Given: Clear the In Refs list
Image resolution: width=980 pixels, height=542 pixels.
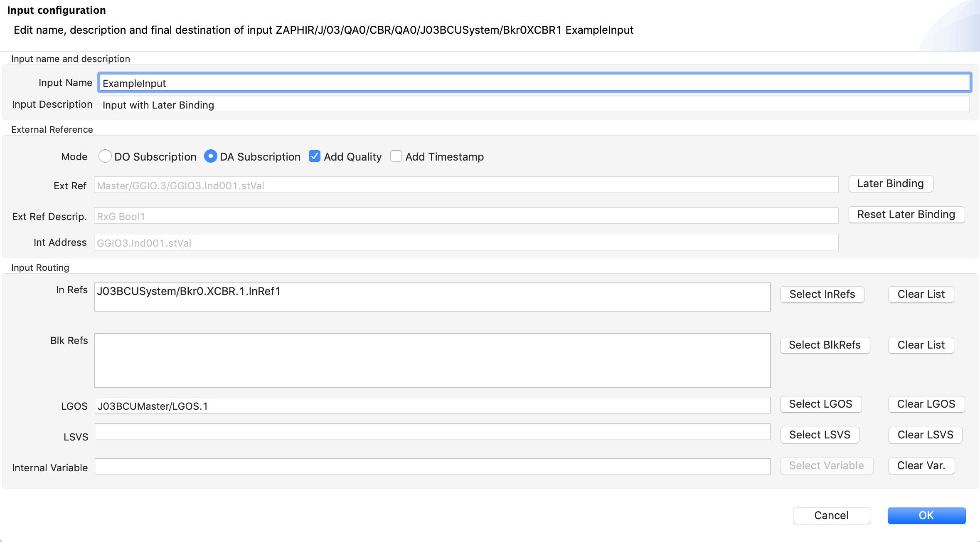Looking at the screenshot, I should click(x=921, y=295).
